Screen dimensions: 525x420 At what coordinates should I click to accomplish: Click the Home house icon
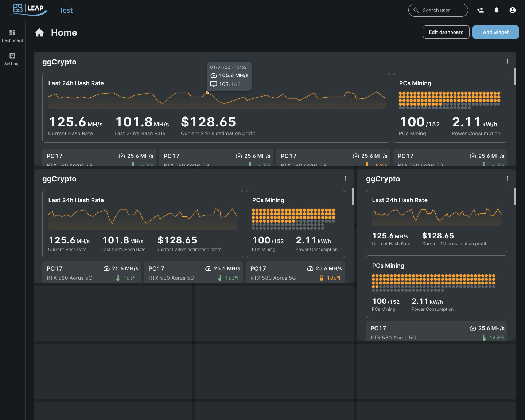(x=39, y=33)
